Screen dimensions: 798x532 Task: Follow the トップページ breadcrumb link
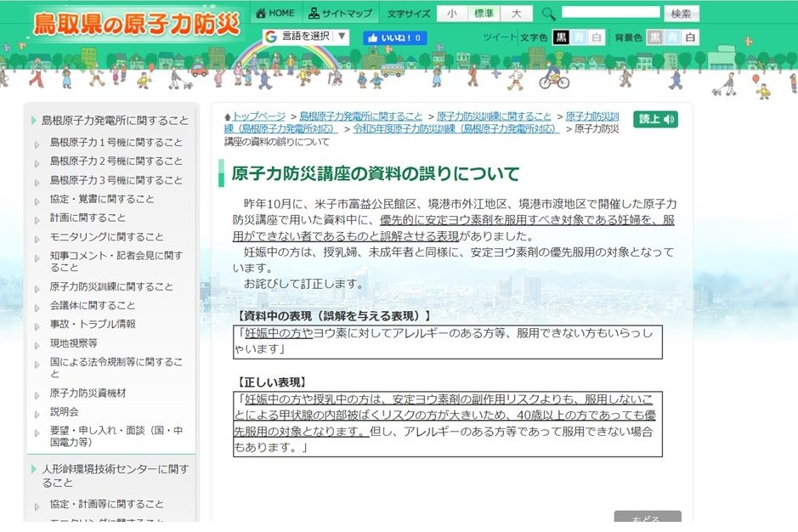(x=259, y=116)
